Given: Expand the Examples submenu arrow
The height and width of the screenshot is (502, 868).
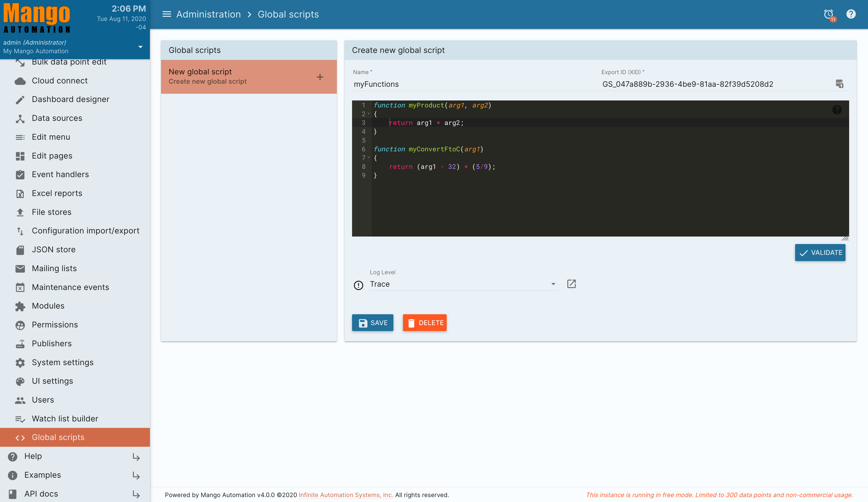Looking at the screenshot, I should point(136,475).
